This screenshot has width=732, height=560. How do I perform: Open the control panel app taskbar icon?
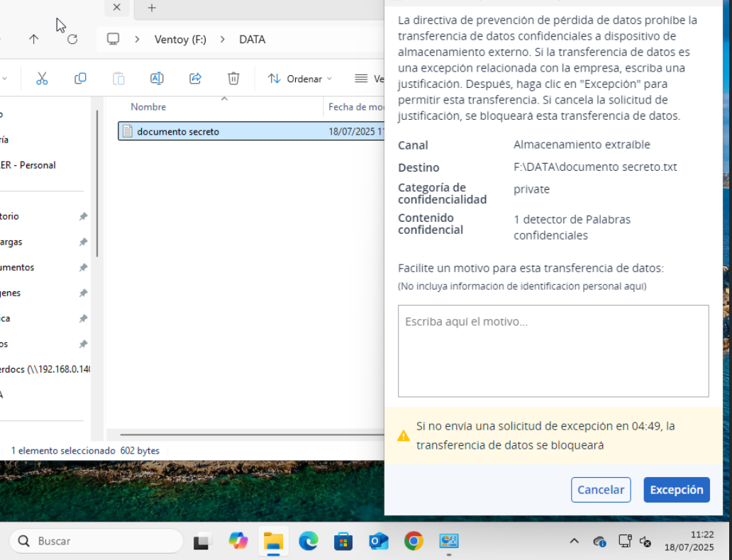click(448, 541)
